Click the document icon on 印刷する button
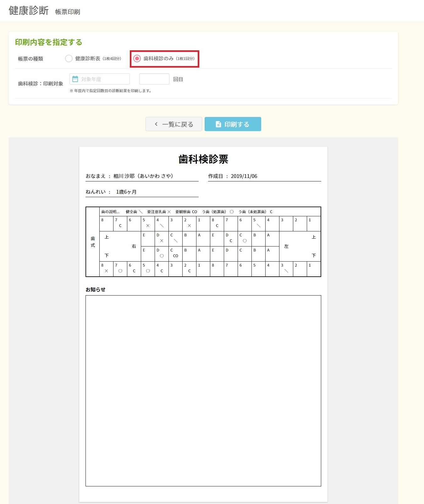Image resolution: width=424 pixels, height=504 pixels. tap(218, 124)
